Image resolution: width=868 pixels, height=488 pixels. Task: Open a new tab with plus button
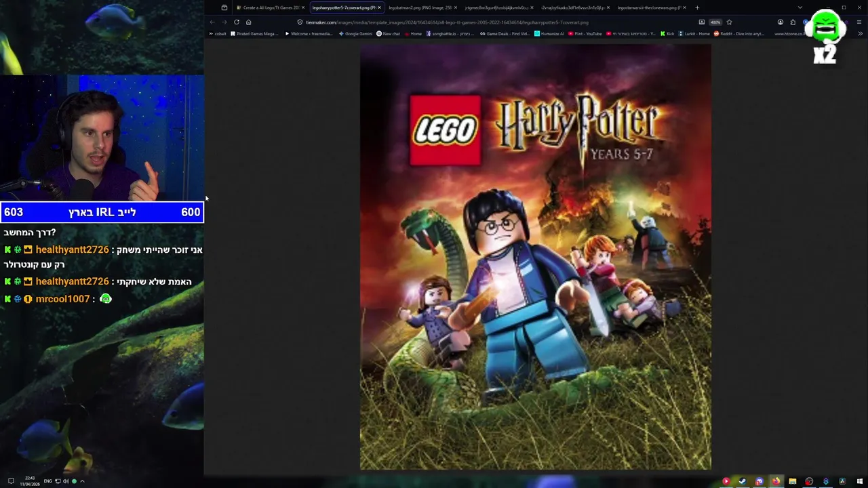697,7
